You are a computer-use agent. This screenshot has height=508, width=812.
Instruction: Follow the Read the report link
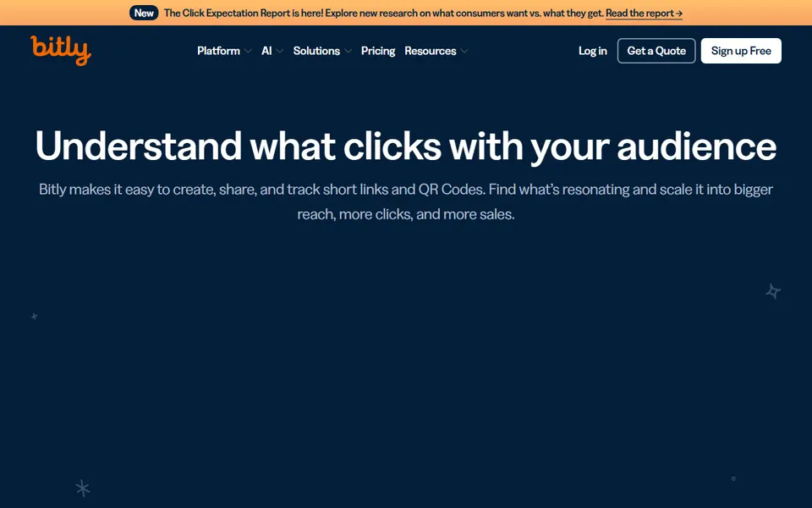[644, 13]
